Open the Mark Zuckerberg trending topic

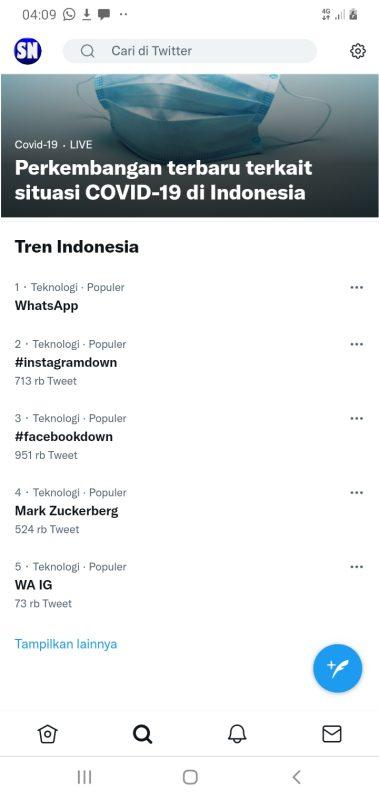[66, 511]
